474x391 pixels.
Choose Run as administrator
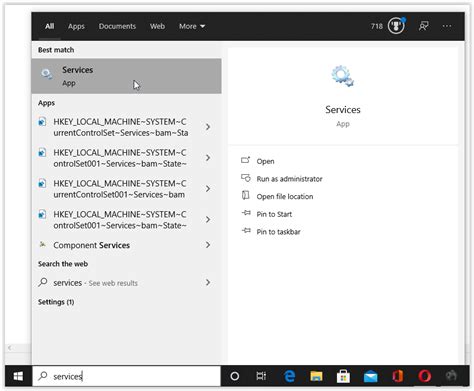[289, 179]
